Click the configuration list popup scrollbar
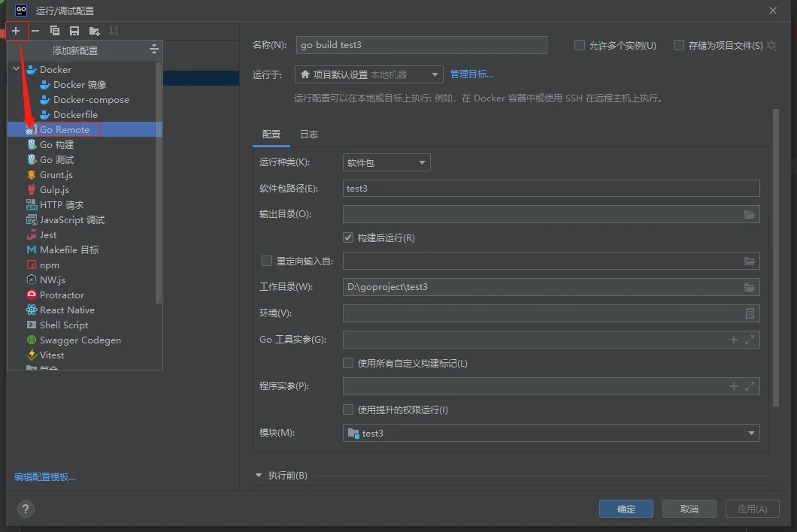This screenshot has height=532, width=797. click(159, 183)
